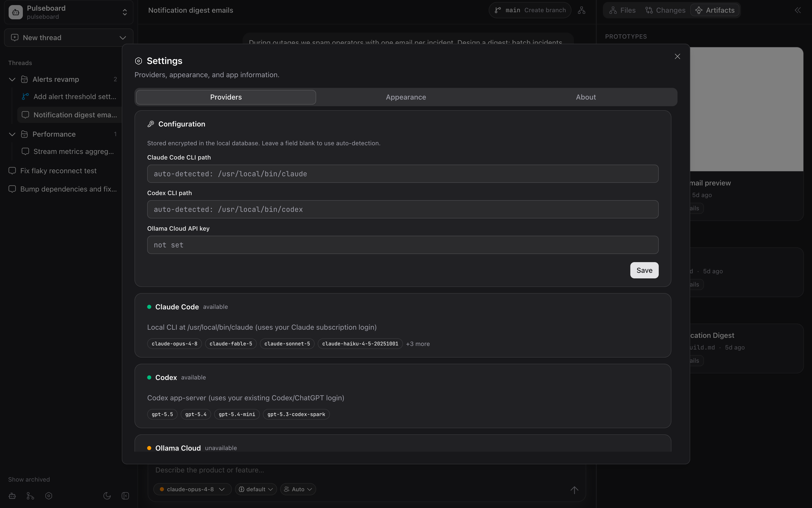812x508 pixels.
Task: Click the New thread plus icon
Action: pyautogui.click(x=15, y=38)
